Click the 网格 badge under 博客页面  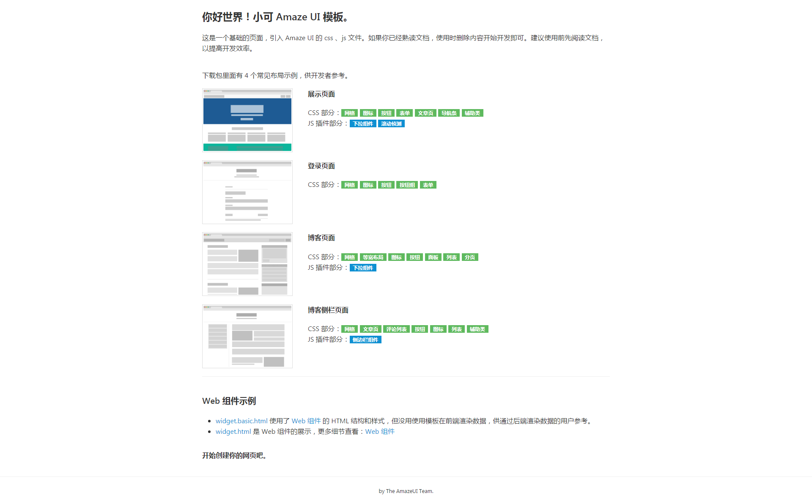click(349, 257)
